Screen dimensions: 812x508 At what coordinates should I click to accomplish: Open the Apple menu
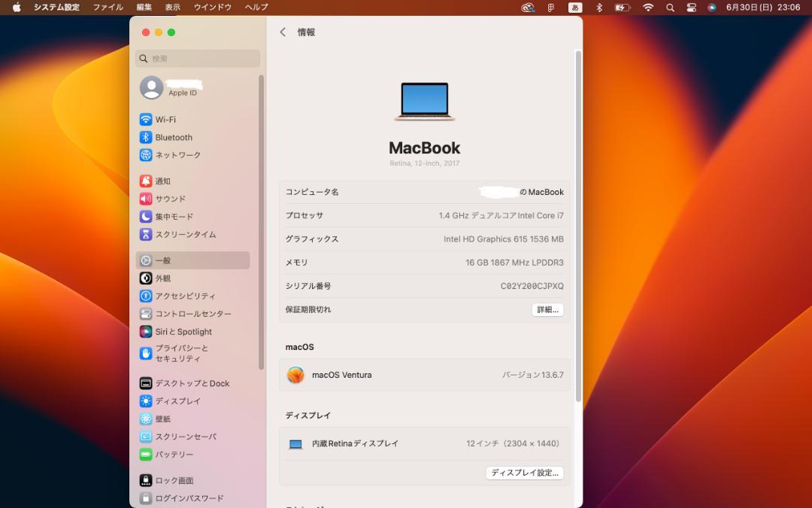coord(17,8)
